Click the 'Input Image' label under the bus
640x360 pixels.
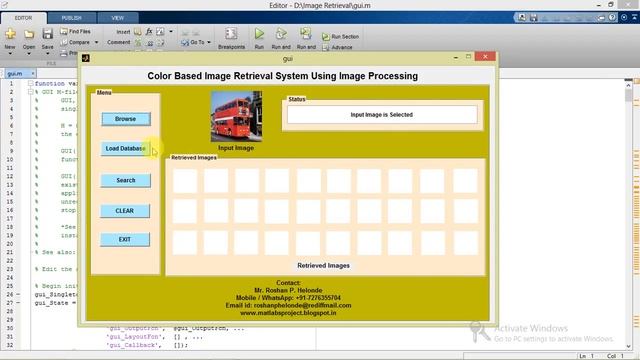(236, 148)
